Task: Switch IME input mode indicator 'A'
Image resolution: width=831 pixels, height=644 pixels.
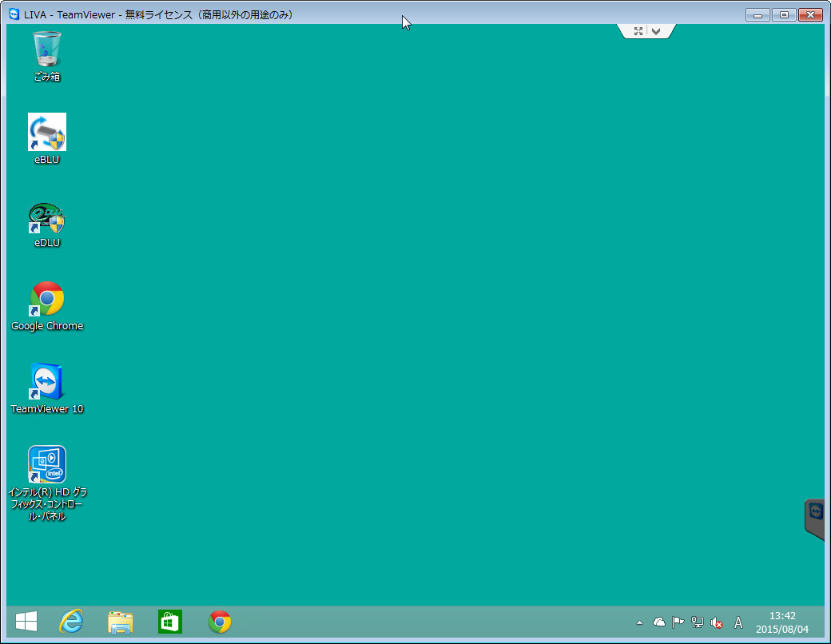Action: pos(738,622)
